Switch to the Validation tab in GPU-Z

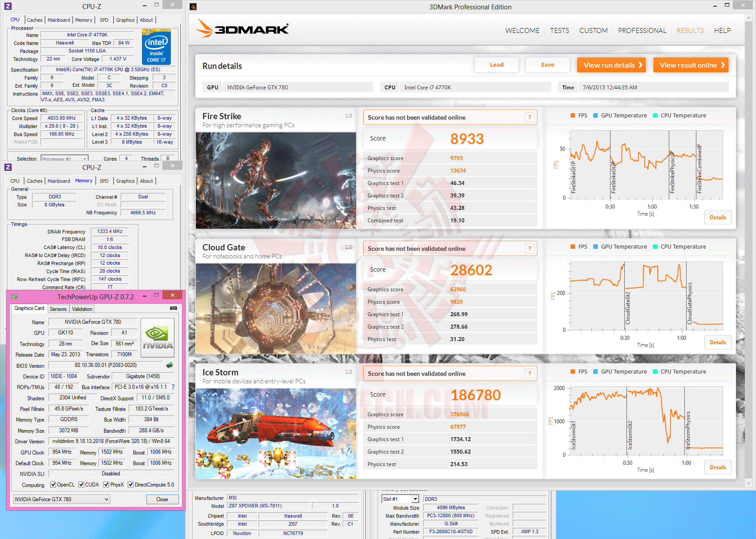(x=82, y=309)
